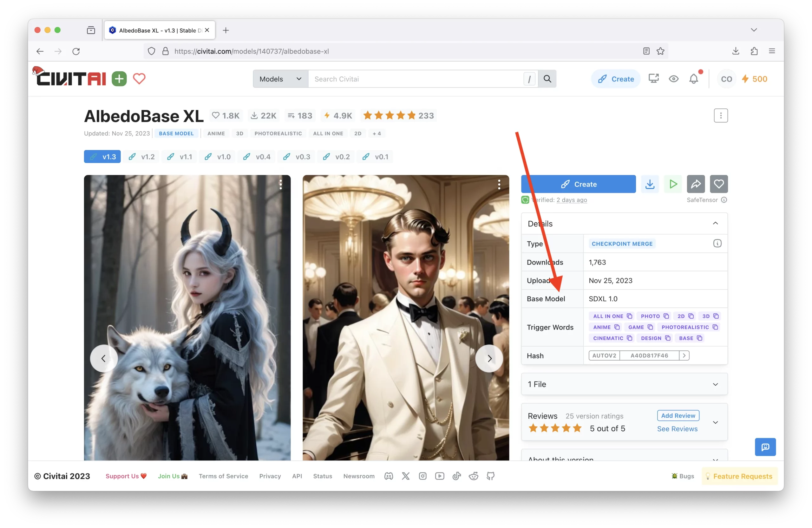Select version v1.2 tab

[x=141, y=157]
